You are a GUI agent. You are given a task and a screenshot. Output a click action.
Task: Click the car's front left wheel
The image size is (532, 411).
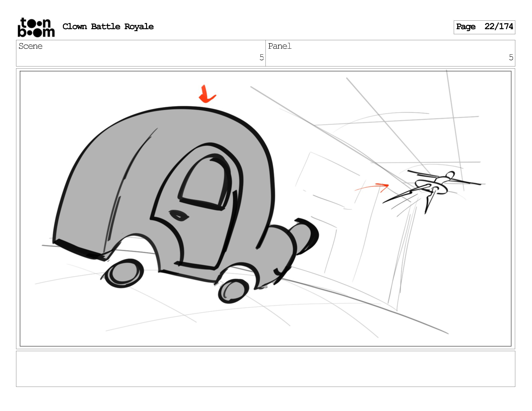click(x=124, y=273)
